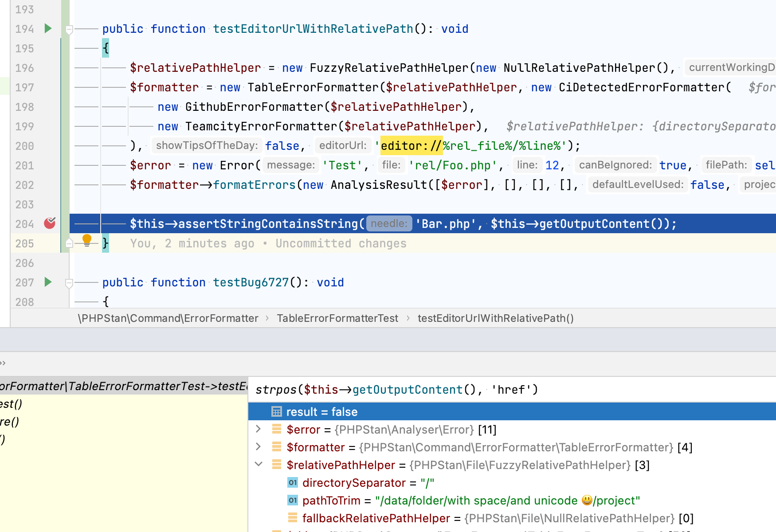Open the \PHPStan\Command\ErrorFormatter breadcrumb
776x532 pixels.
coord(168,318)
